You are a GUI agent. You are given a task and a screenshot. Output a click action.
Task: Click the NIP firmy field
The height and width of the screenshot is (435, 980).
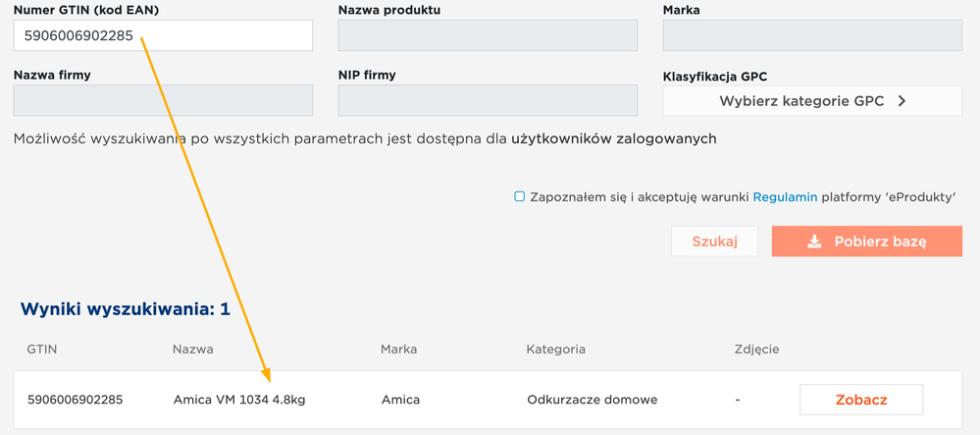488,100
